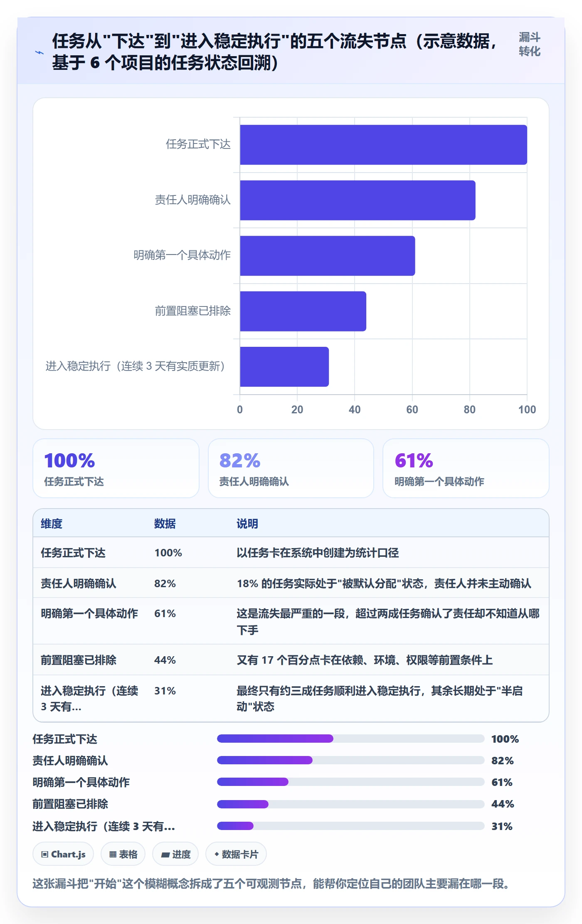The image size is (582, 924).
Task: Click the 82% 责任人明确确认 data card
Action: pos(291,468)
